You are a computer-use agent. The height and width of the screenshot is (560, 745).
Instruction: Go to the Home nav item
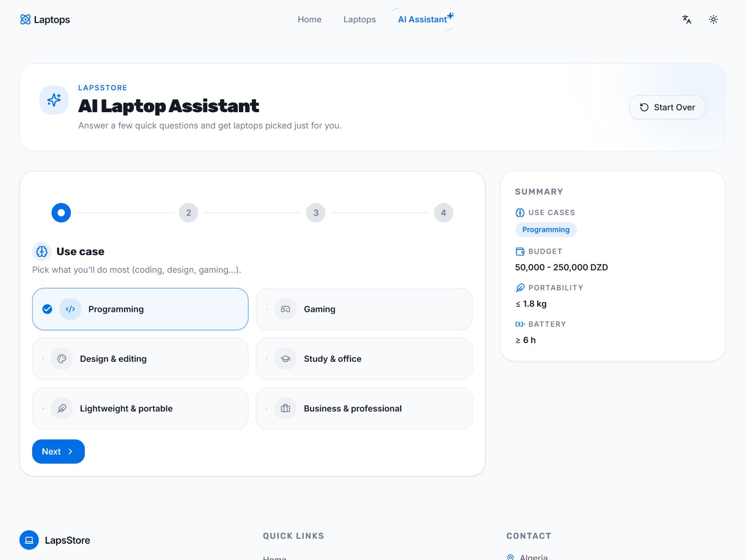[x=310, y=20]
